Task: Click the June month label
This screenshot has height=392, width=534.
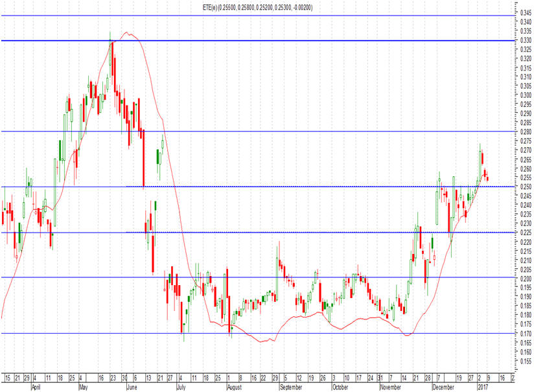Action: [132, 387]
